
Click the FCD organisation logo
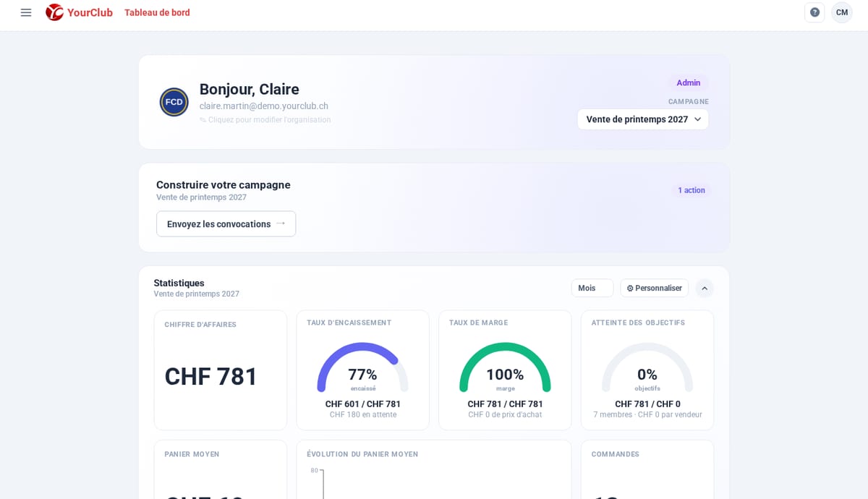(174, 102)
